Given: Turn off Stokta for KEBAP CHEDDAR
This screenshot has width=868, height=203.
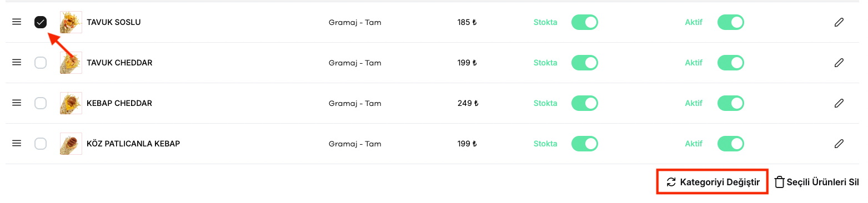Looking at the screenshot, I should (585, 103).
